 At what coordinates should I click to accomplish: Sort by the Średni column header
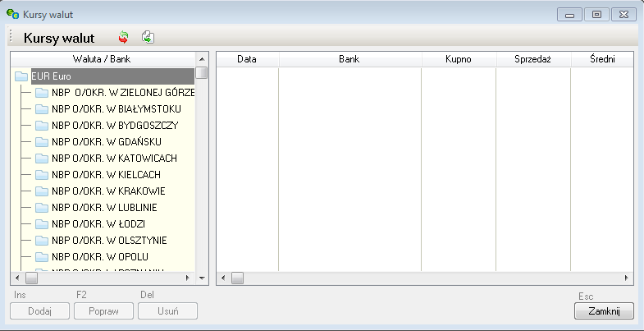602,59
